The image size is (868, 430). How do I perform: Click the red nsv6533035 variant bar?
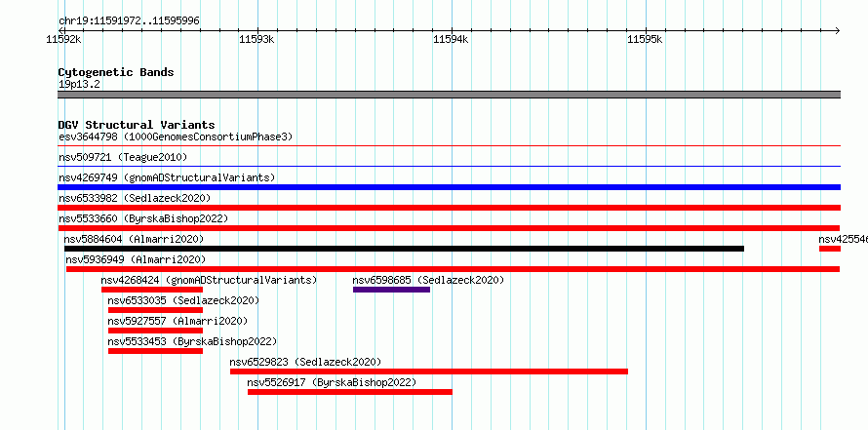pyautogui.click(x=155, y=310)
